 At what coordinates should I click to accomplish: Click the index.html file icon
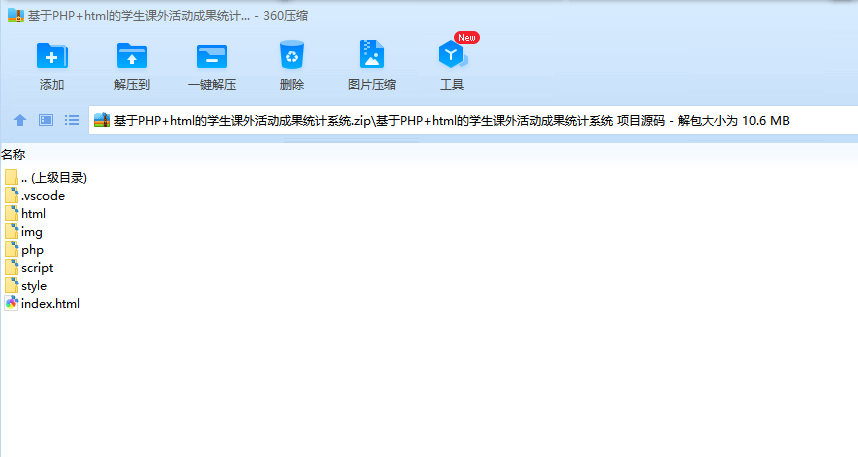click(x=11, y=303)
